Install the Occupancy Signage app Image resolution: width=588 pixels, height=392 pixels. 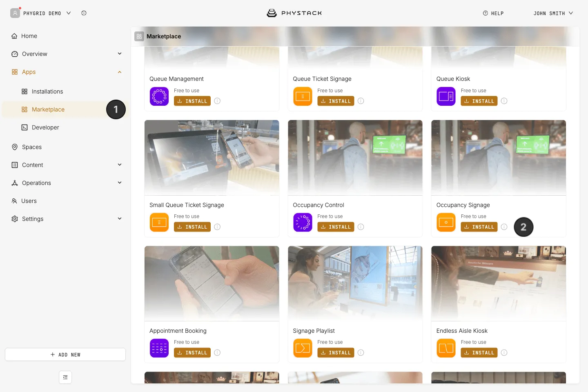[479, 227]
